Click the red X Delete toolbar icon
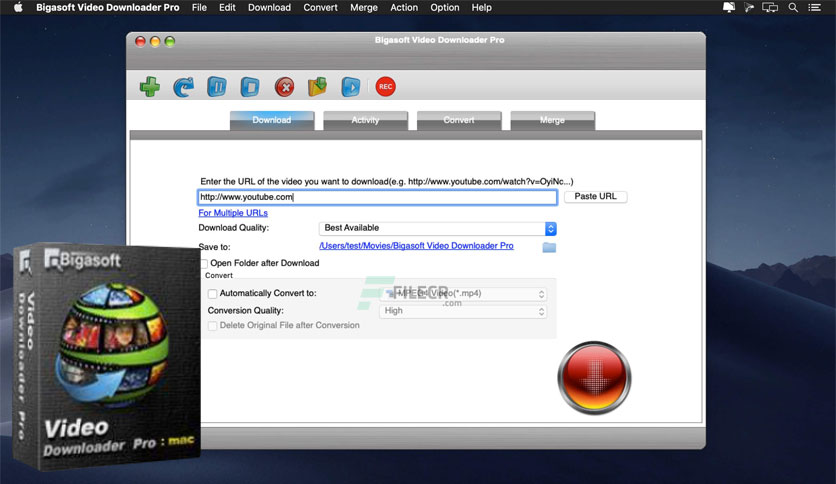 pyautogui.click(x=284, y=87)
